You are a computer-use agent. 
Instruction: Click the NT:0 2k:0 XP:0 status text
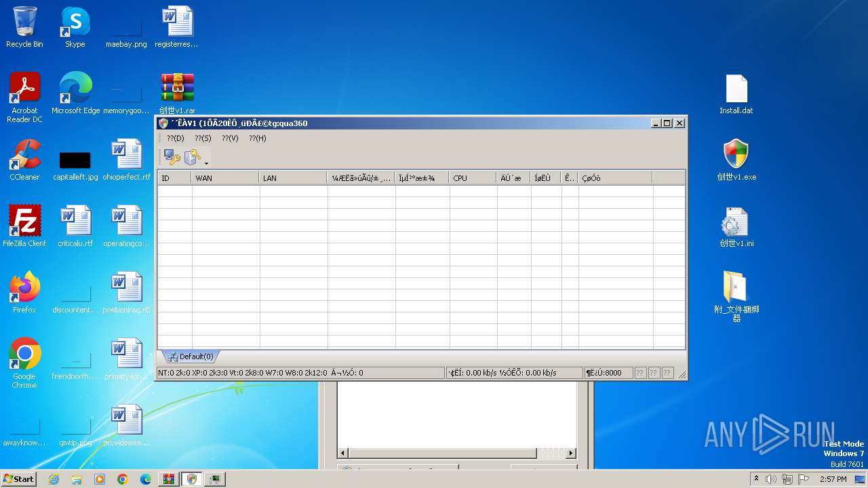pyautogui.click(x=300, y=373)
